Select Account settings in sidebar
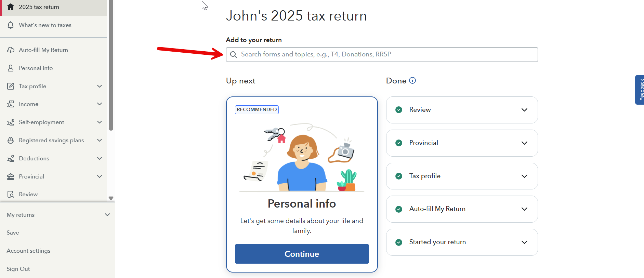The image size is (644, 278). (28, 251)
